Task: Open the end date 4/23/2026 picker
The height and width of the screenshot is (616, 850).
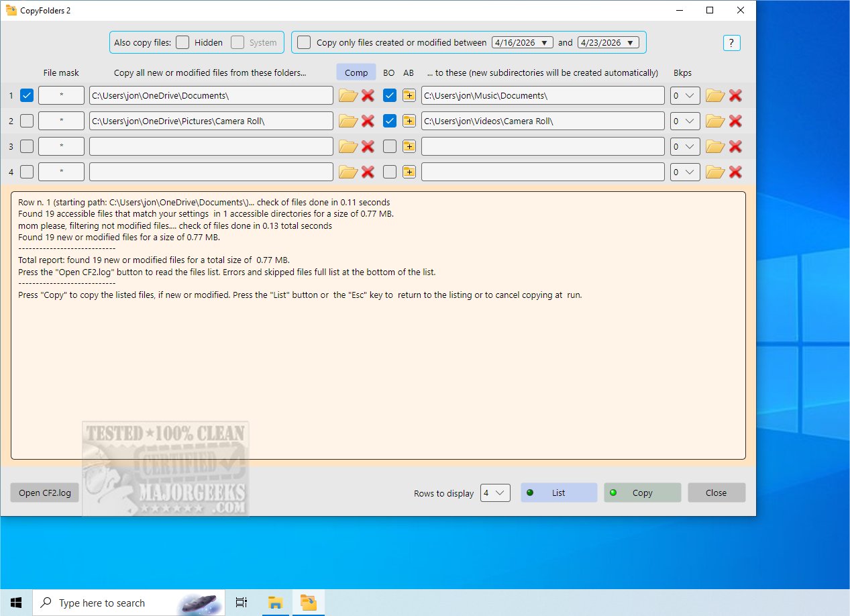Action: pyautogui.click(x=608, y=42)
